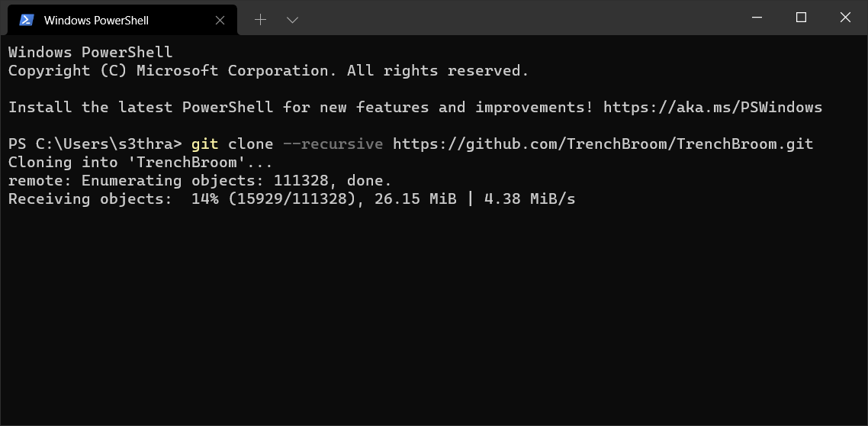868x426 pixels.
Task: Minimize the terminal window
Action: coord(757,18)
